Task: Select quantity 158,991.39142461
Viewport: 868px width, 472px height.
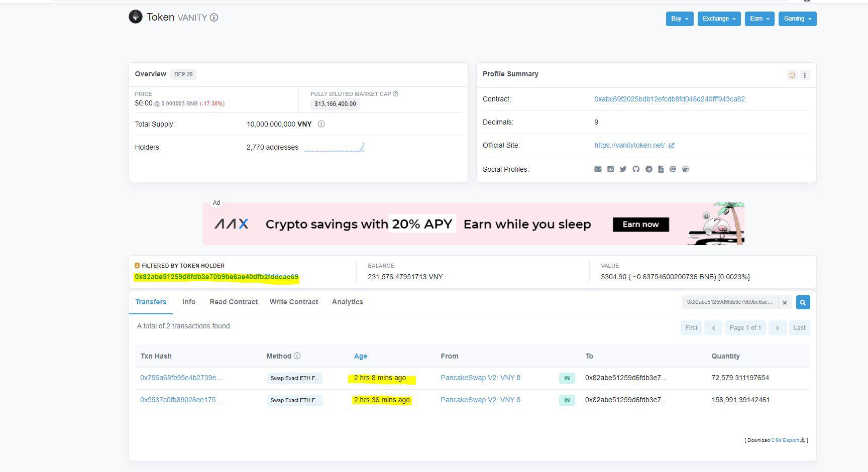Action: (741, 400)
